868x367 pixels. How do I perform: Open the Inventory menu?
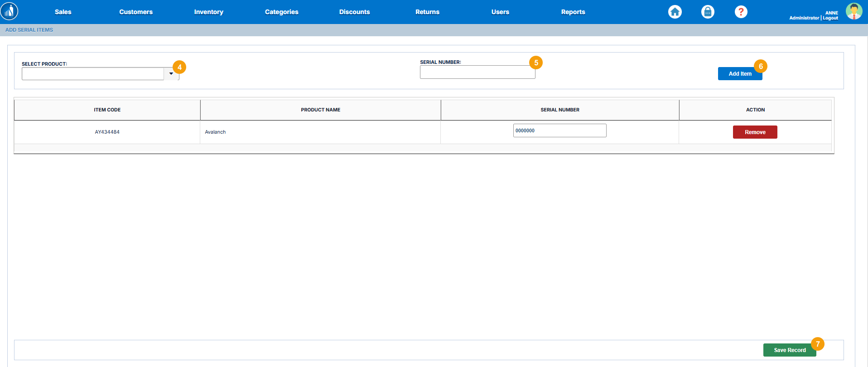[208, 12]
